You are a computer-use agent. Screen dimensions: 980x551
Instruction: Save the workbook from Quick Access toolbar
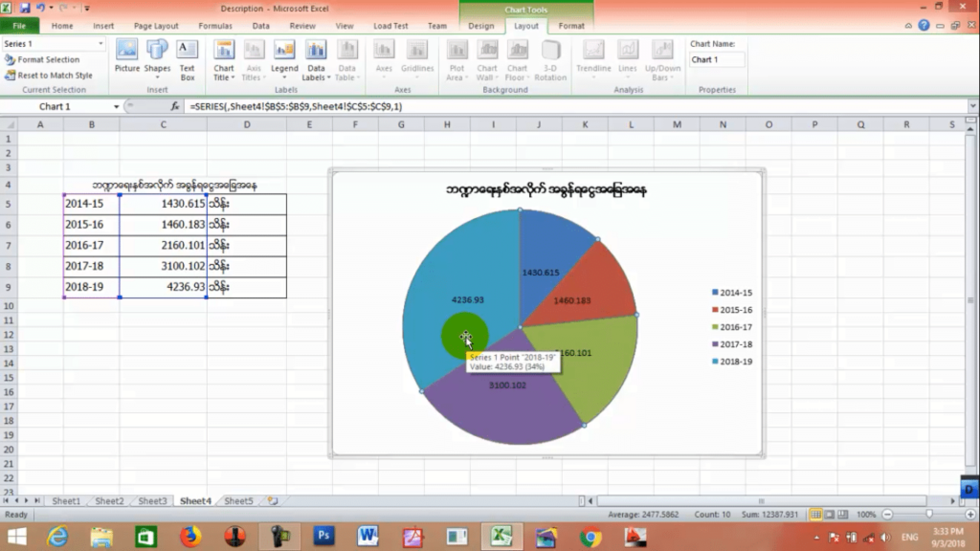25,8
